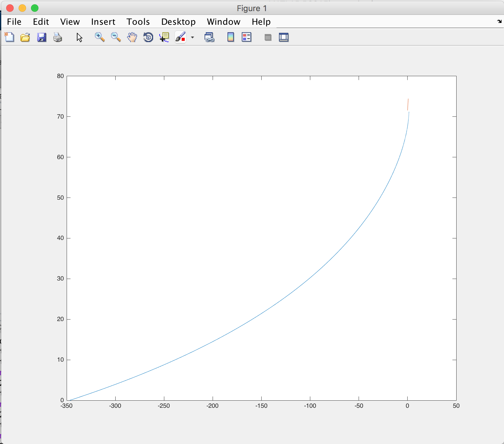Enable Rotate 3D mode
The width and height of the screenshot is (504, 444).
click(148, 37)
